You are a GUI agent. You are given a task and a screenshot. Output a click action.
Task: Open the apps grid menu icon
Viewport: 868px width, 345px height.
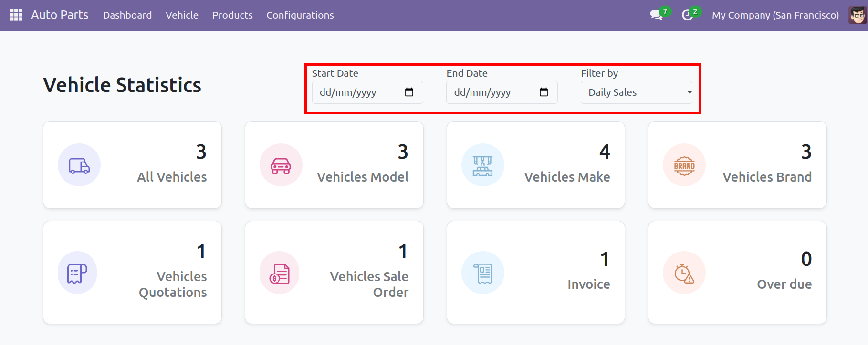point(16,15)
